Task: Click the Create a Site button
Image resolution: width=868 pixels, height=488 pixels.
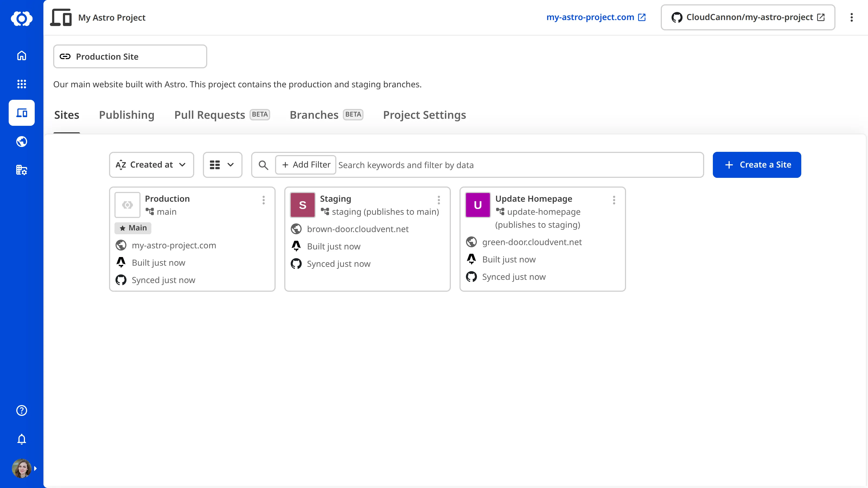Action: coord(757,165)
